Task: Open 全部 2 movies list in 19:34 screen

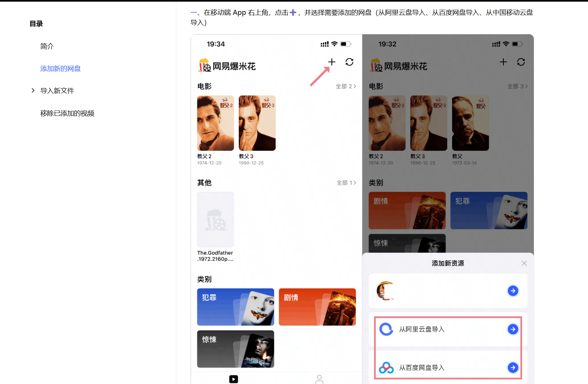Action: pos(346,86)
